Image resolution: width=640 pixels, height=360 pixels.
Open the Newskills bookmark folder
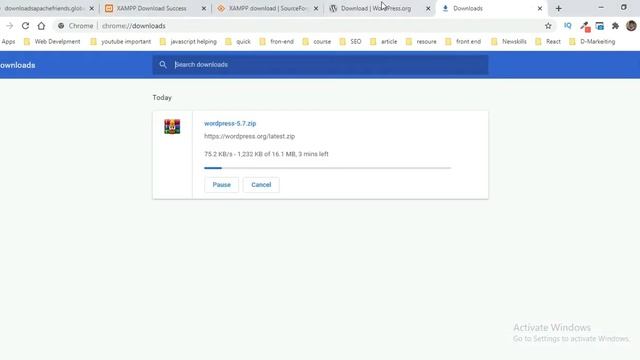click(509, 42)
